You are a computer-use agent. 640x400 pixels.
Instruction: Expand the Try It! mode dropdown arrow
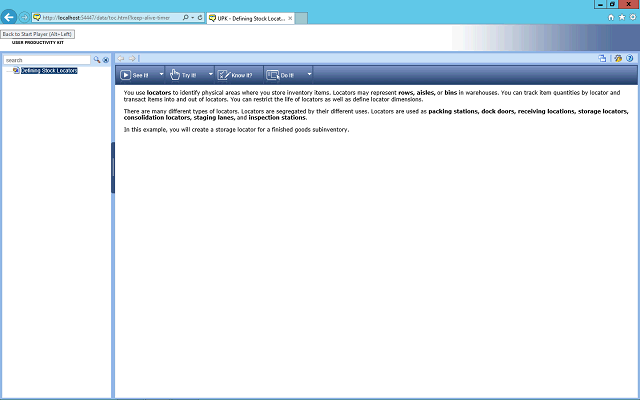210,74
